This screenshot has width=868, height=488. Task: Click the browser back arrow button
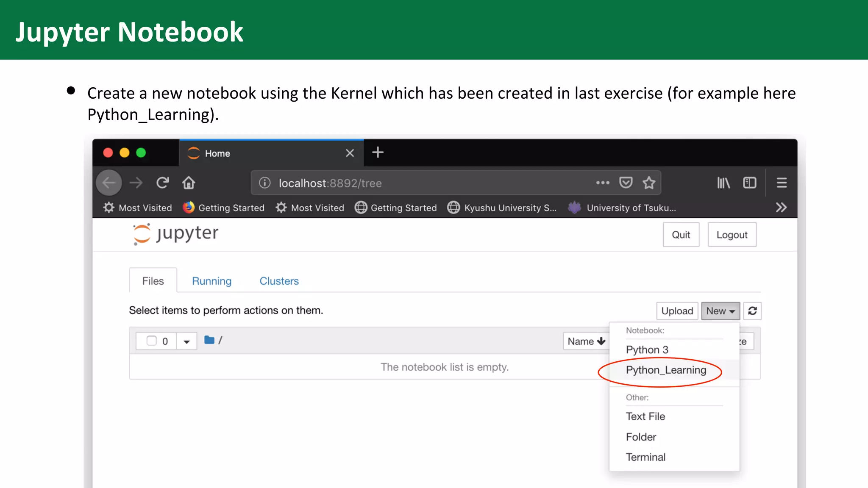click(109, 183)
